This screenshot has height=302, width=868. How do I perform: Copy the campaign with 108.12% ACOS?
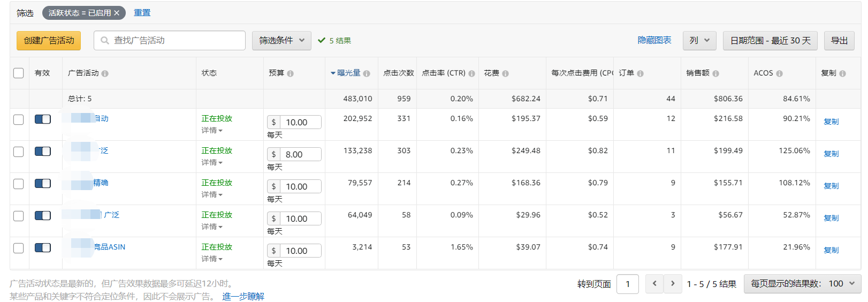pos(831,186)
